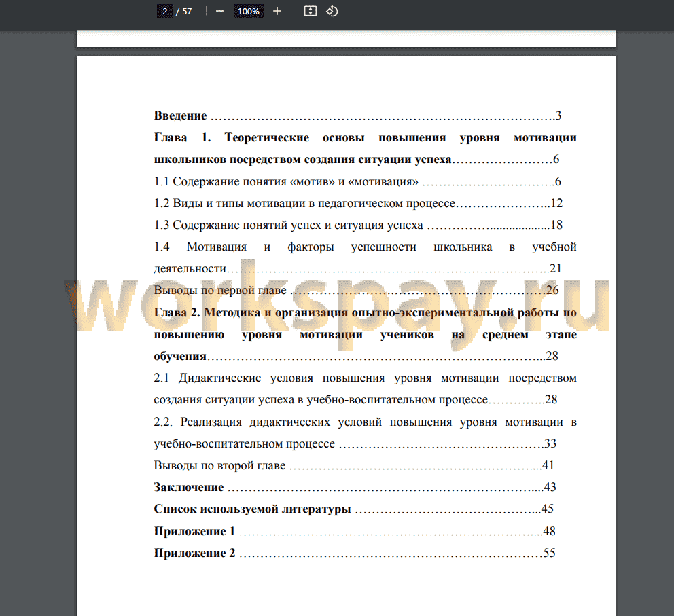Rotate the document with the rotate icon

coord(332,11)
